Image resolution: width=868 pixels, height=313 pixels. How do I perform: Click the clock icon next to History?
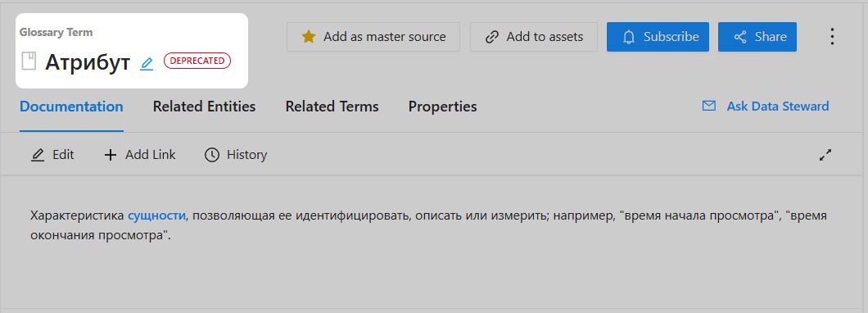(211, 155)
